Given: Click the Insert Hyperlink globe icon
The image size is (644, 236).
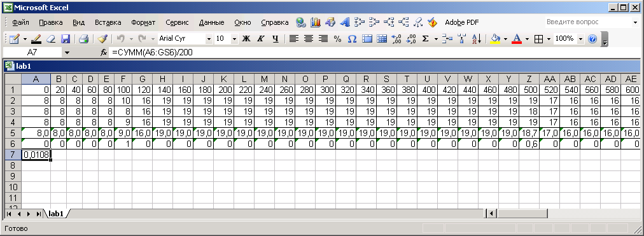Looking at the screenshot, I should (302, 22).
